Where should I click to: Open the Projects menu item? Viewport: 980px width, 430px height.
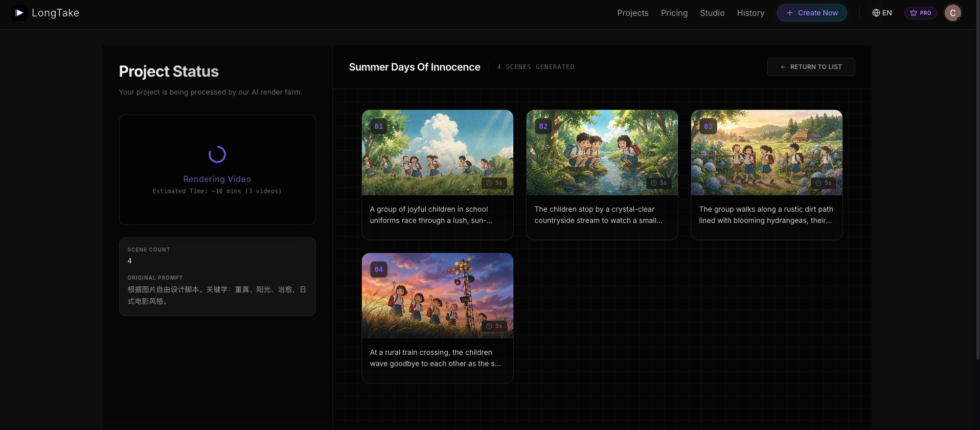(x=632, y=13)
